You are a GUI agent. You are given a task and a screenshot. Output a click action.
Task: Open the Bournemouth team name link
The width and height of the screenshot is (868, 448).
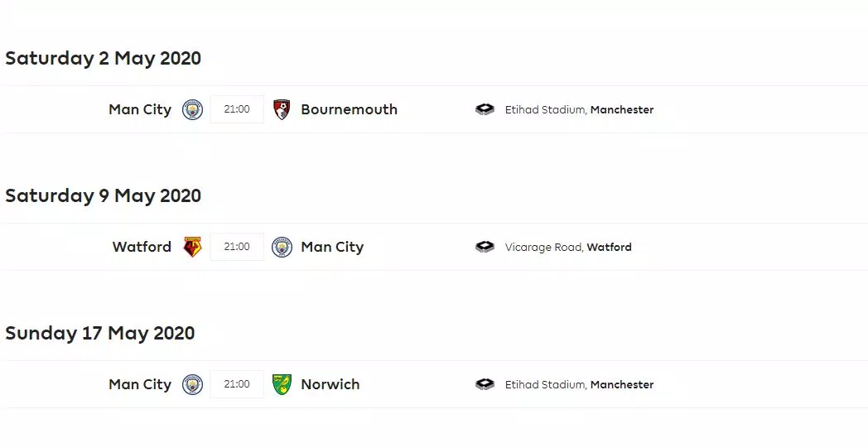click(x=349, y=109)
